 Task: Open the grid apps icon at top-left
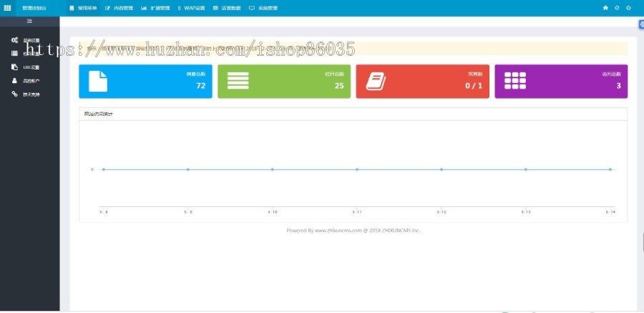tap(7, 8)
